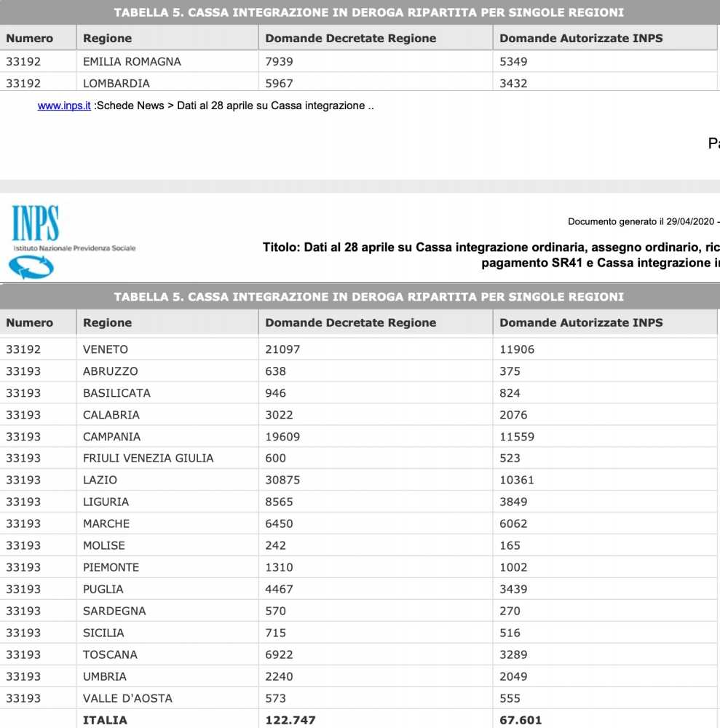Image resolution: width=720 pixels, height=728 pixels.
Task: Click Campania's decreed value 19609
Action: click(282, 437)
